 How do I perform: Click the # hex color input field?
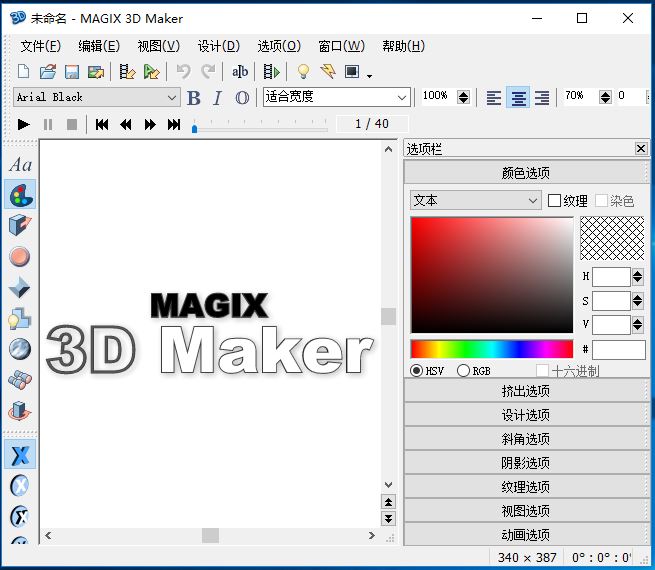click(619, 350)
